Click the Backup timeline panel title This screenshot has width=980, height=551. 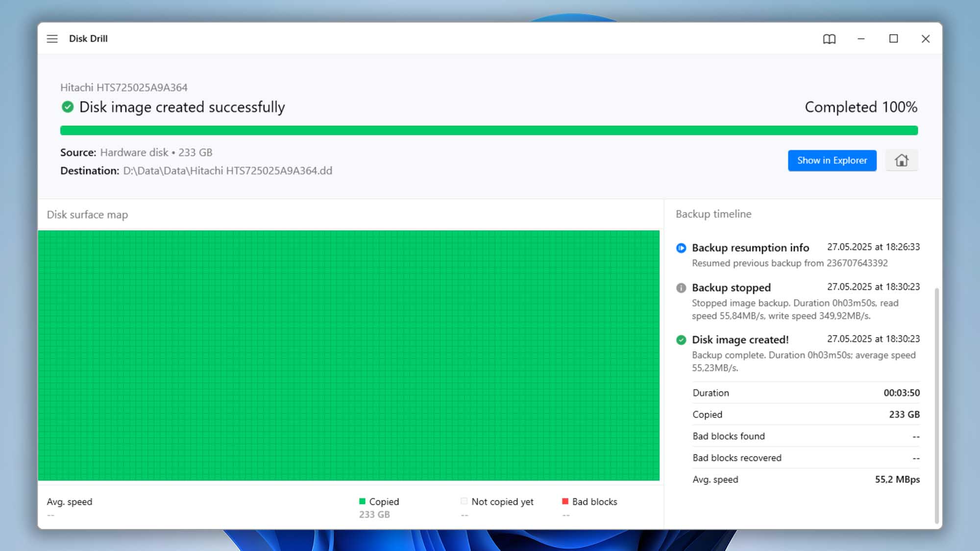click(x=713, y=214)
